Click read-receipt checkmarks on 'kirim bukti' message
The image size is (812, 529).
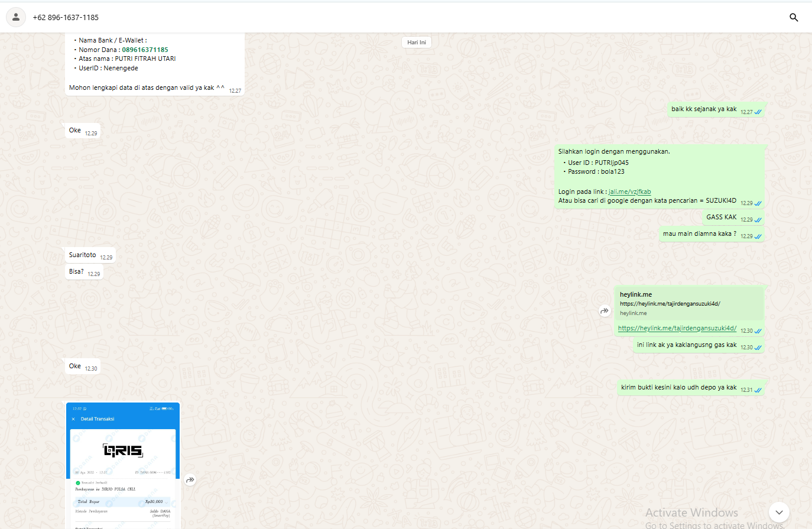(x=758, y=390)
